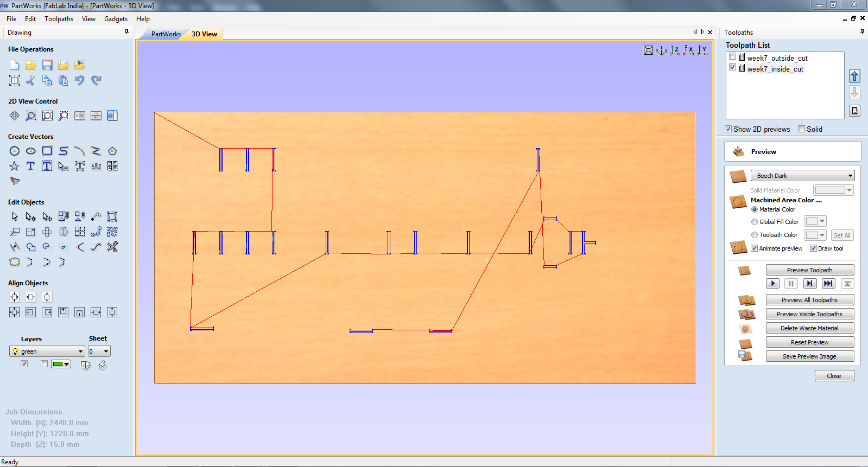Click the view along Z axis icon
Image resolution: width=868 pixels, height=467 pixels.
point(675,50)
